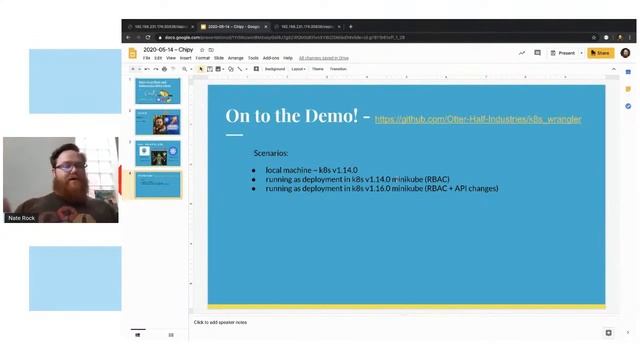
Task: Click the move-to-folder icon beside the title
Action: point(211,50)
